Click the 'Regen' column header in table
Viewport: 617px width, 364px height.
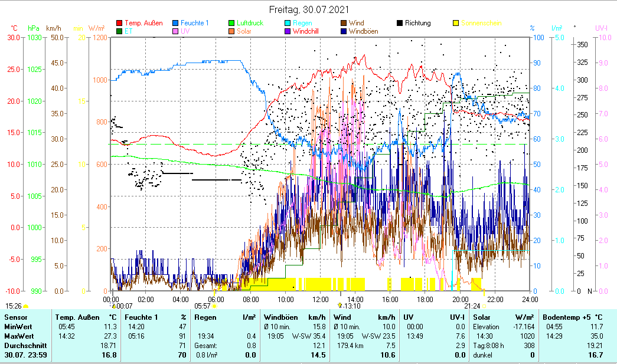point(205,317)
